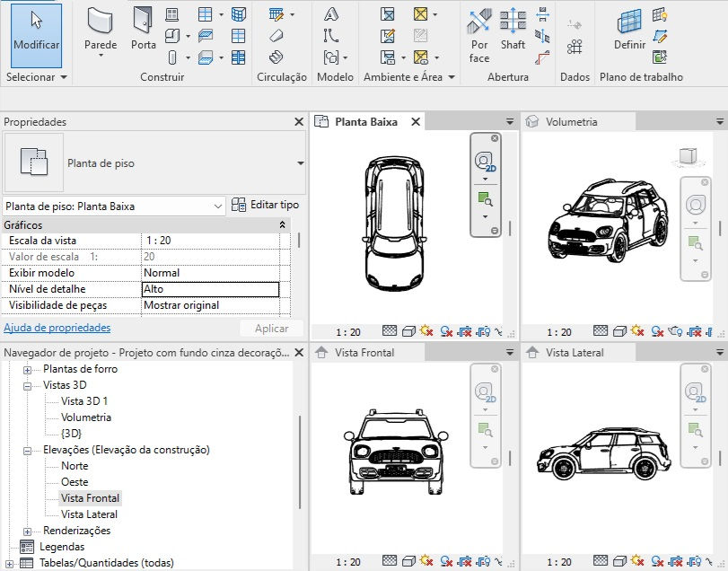Collapse the Gráficos properties section
Viewport: 728px width, 571px height.
click(282, 225)
